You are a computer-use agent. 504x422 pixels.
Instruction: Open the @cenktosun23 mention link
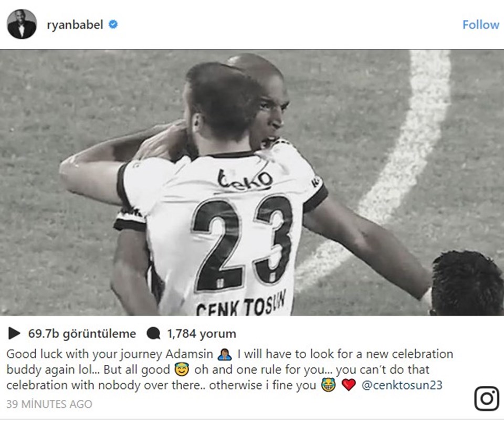coord(402,385)
